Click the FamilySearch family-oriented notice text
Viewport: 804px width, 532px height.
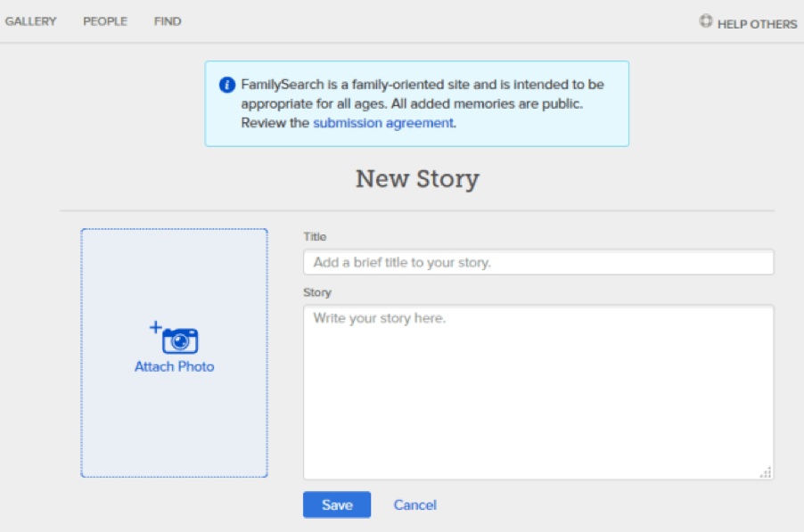point(423,103)
